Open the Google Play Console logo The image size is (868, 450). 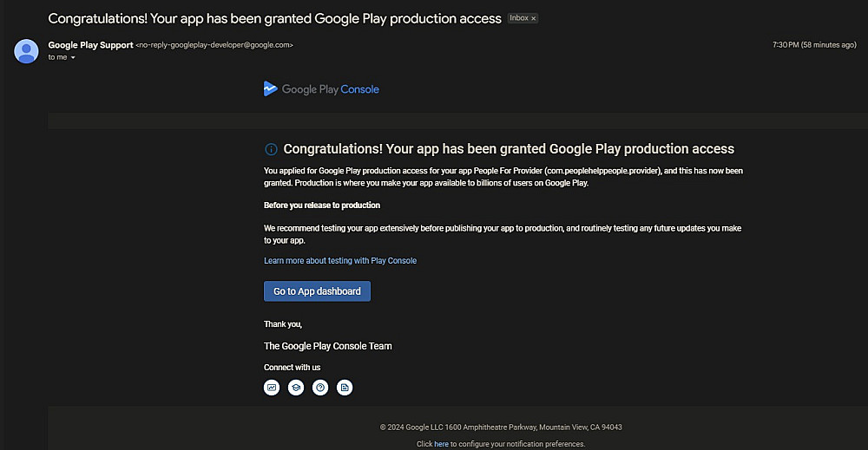click(x=321, y=88)
